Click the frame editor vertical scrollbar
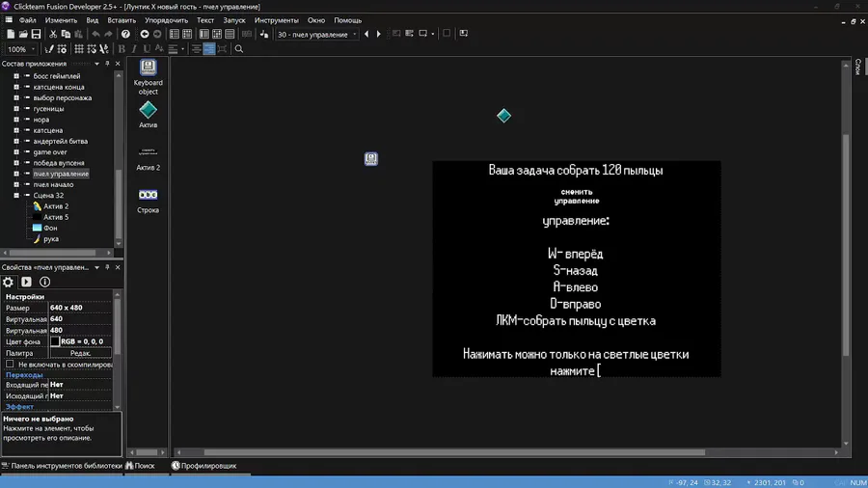The image size is (868, 488). coord(846,245)
